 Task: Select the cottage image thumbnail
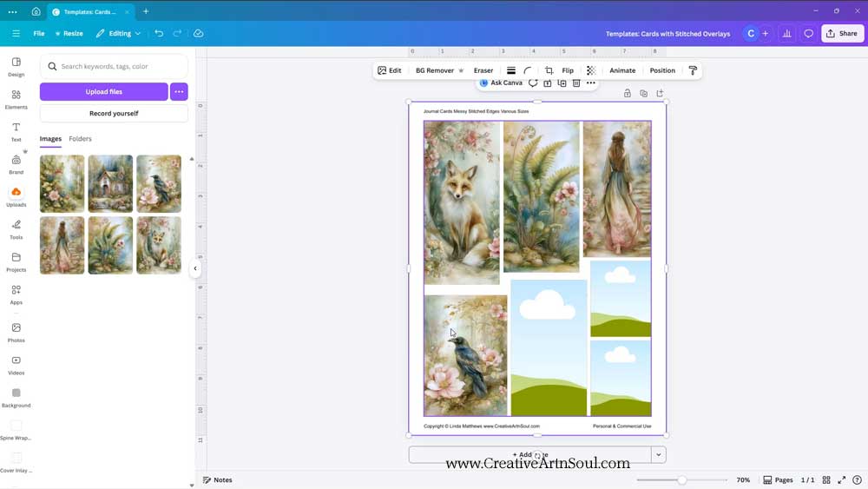(110, 184)
